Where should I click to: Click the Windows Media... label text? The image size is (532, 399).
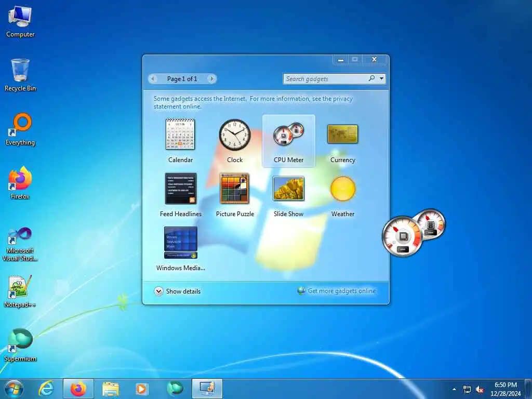tap(180, 268)
